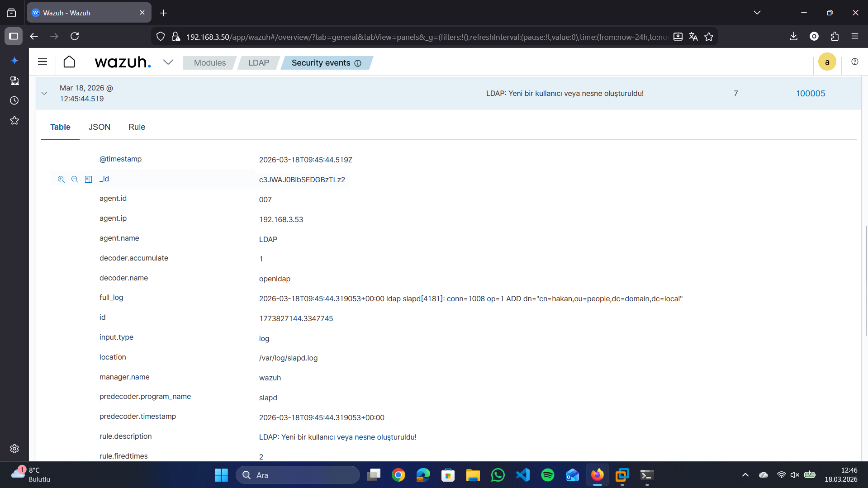
Task: Open rule ID 100005 link
Action: [x=811, y=94]
